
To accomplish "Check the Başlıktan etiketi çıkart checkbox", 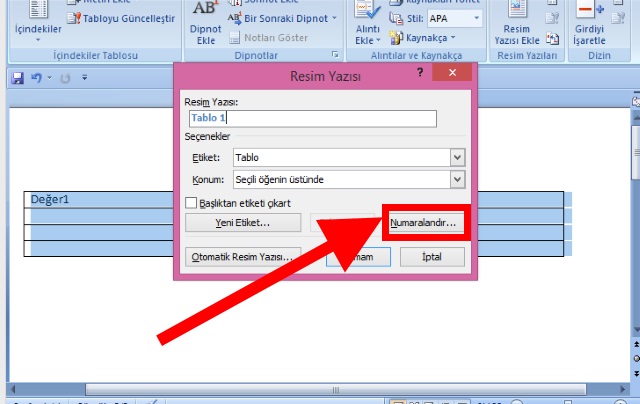I will point(191,203).
